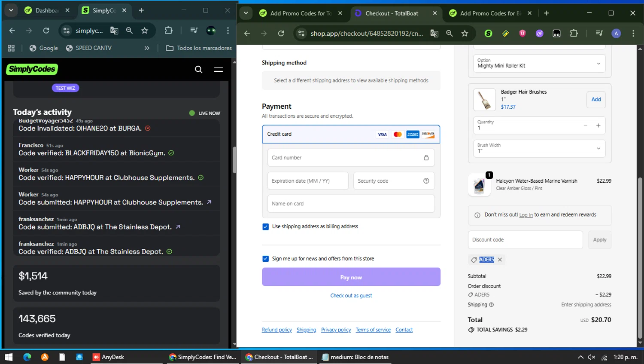
Task: Click the SimplyCodes logo
Action: 32,69
